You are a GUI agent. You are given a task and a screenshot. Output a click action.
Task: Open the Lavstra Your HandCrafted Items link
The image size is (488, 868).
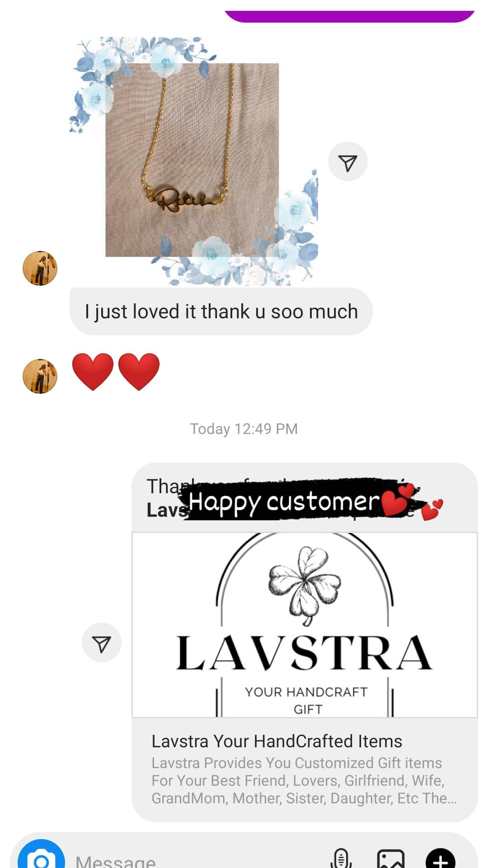(277, 741)
